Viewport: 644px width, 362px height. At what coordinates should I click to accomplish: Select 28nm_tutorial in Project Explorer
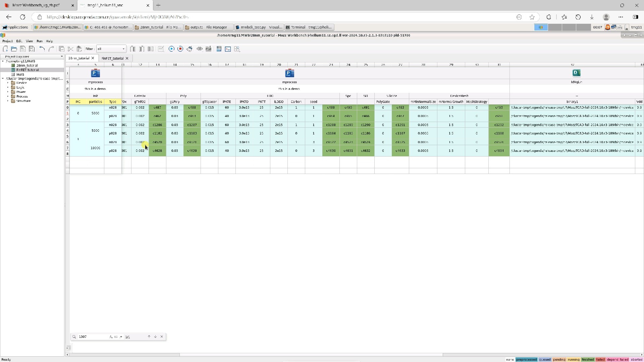pos(27,66)
